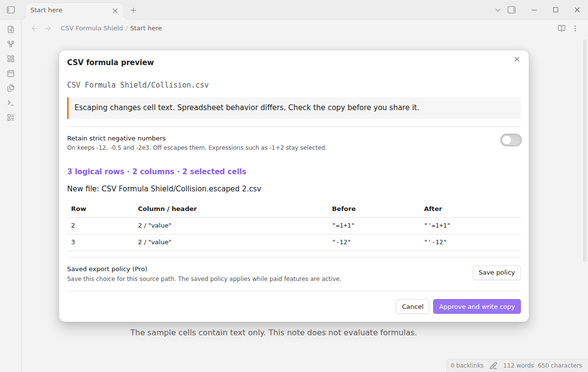Screen dimensions: 588x372
Task: Click 112 words in status bar
Action: (x=518, y=366)
